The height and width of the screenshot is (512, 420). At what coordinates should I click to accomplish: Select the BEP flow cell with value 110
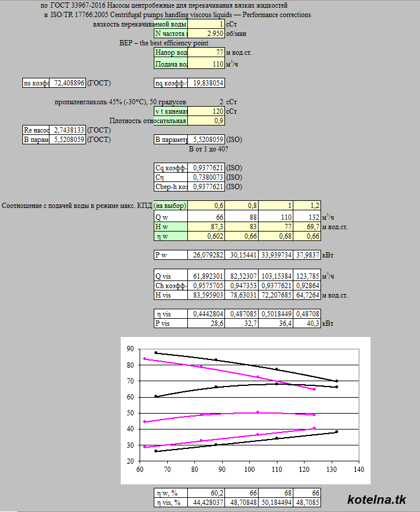[x=206, y=64]
